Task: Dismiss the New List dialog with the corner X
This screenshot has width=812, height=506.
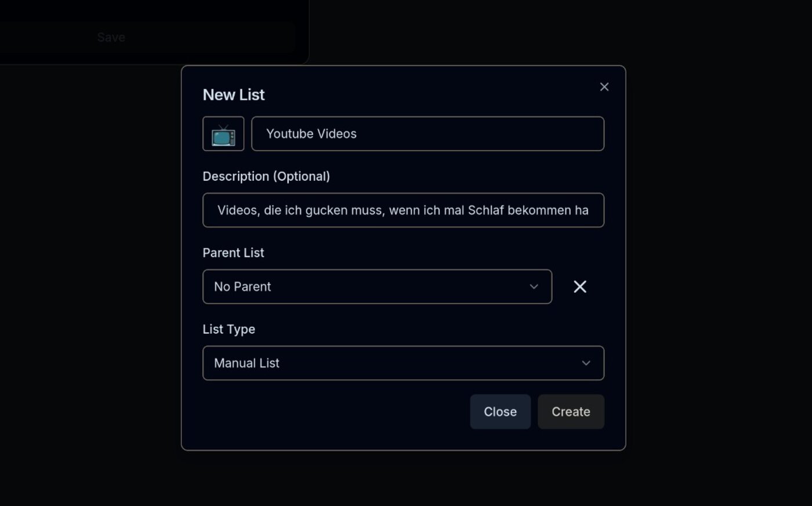Action: tap(604, 87)
